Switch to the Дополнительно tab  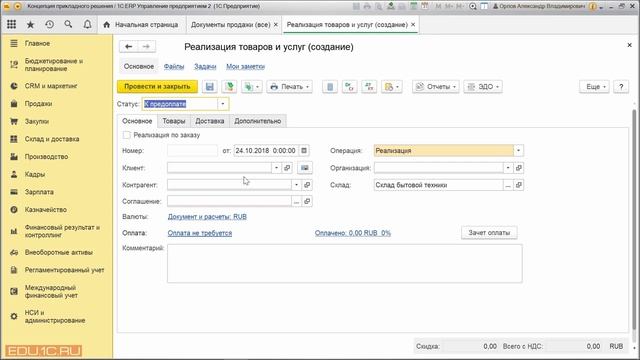click(x=258, y=121)
